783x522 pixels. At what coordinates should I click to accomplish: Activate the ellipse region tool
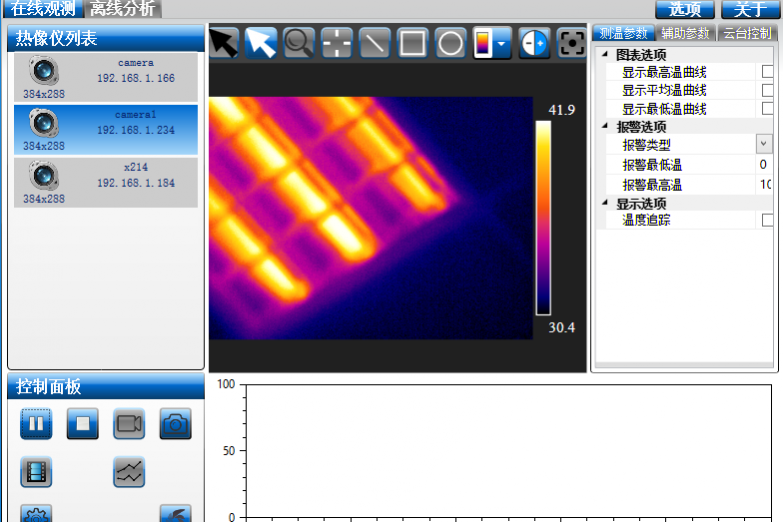coord(450,43)
